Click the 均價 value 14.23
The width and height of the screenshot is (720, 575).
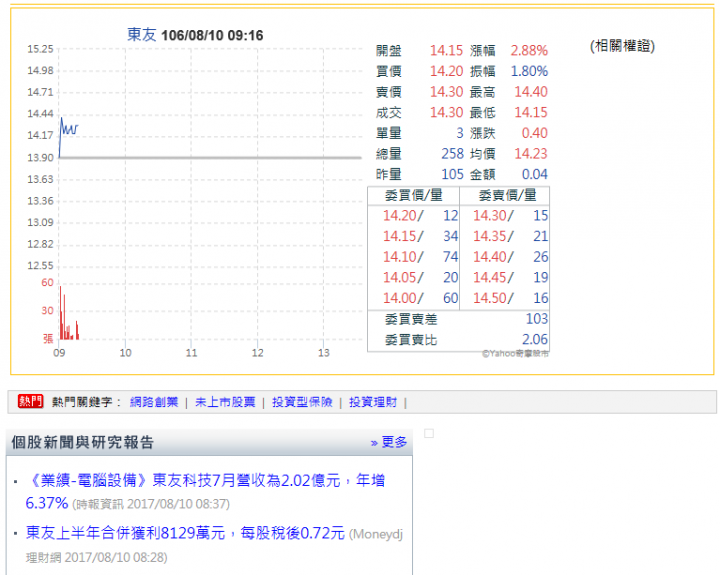(x=531, y=153)
